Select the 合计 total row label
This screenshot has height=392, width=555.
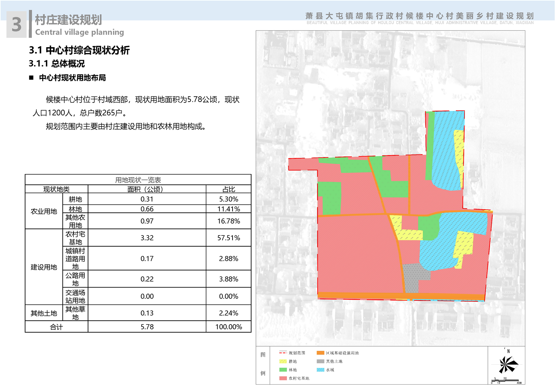tap(56, 327)
